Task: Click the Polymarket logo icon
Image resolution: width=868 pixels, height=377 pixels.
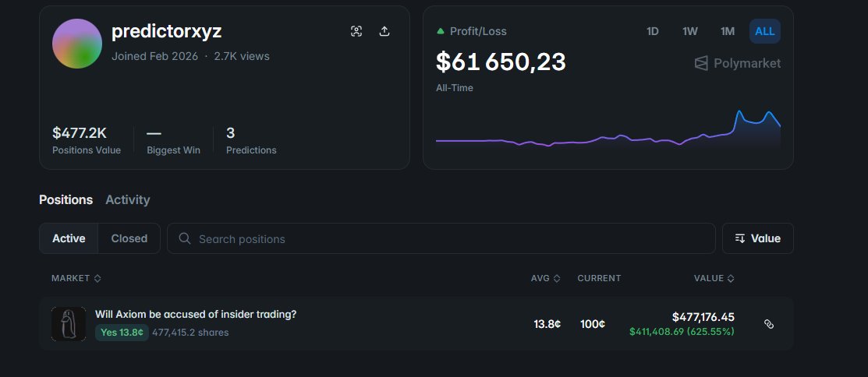Action: point(701,64)
